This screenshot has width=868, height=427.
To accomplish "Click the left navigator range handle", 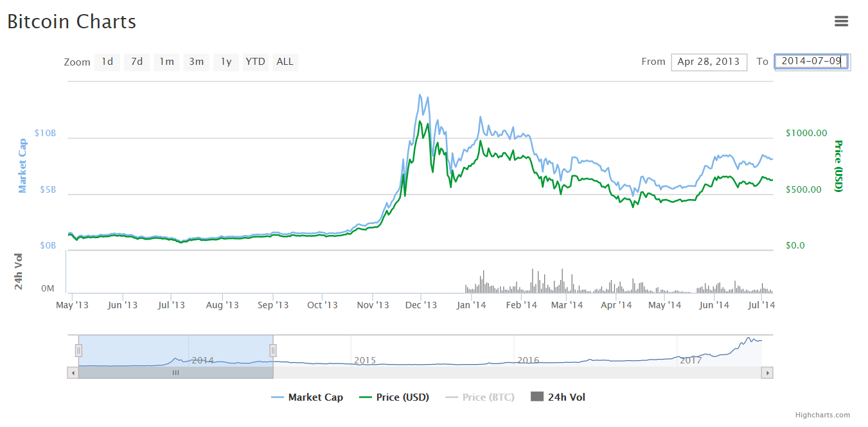I will [x=78, y=350].
